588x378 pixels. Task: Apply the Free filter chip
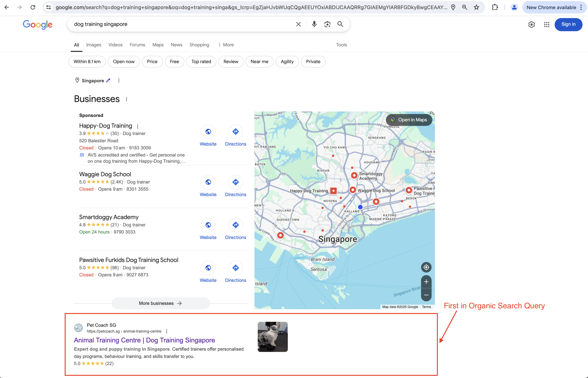(174, 62)
